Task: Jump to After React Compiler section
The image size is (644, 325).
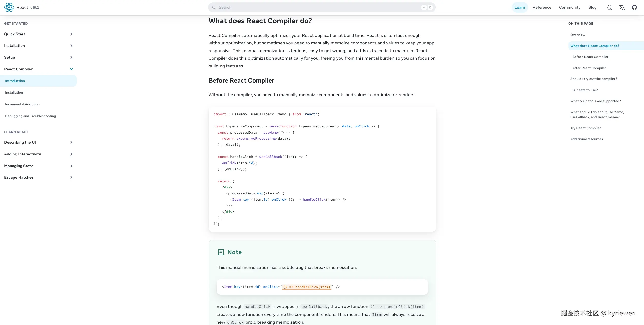Action: (589, 68)
